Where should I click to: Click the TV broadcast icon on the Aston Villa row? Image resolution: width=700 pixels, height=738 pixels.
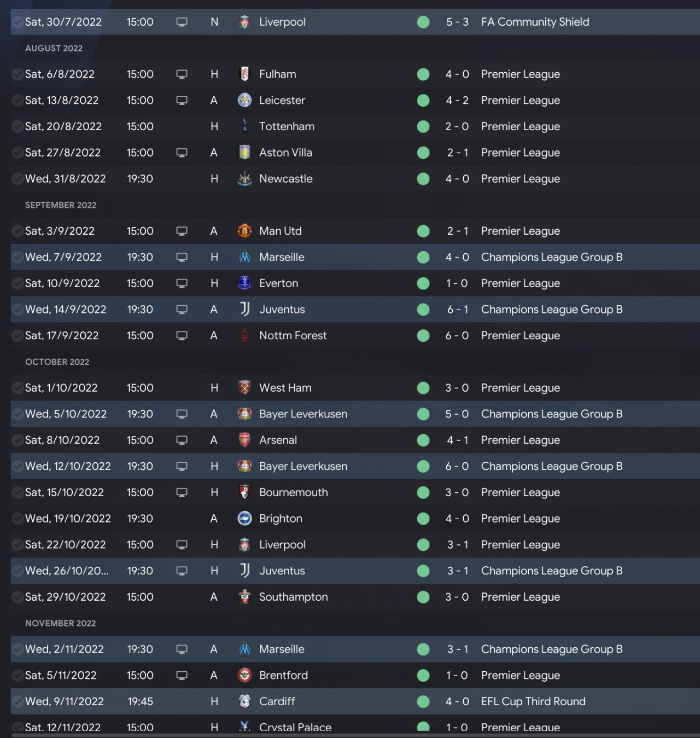click(182, 153)
